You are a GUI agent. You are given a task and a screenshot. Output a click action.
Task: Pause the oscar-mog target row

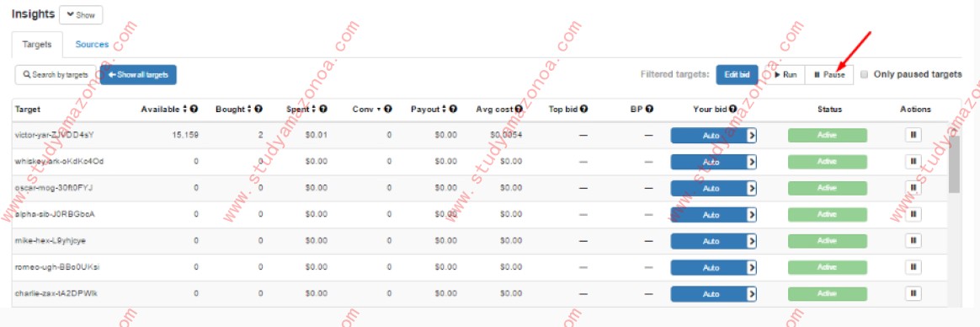click(913, 188)
